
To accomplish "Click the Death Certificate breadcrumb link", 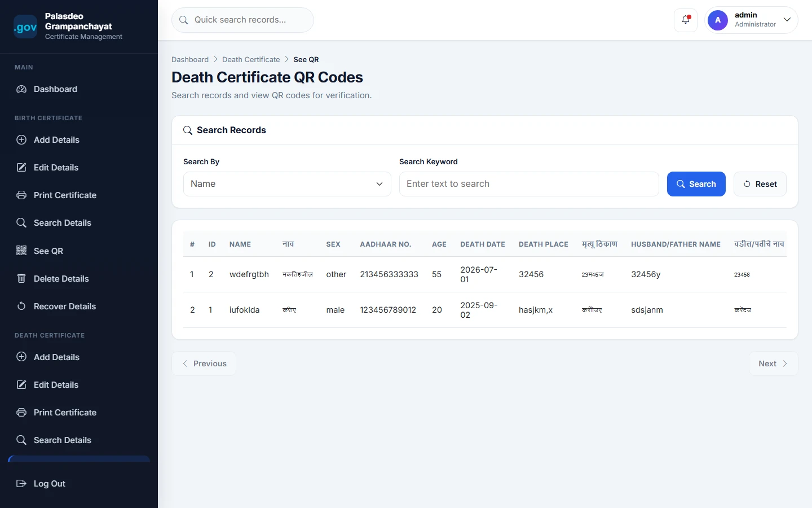I will click(x=251, y=59).
